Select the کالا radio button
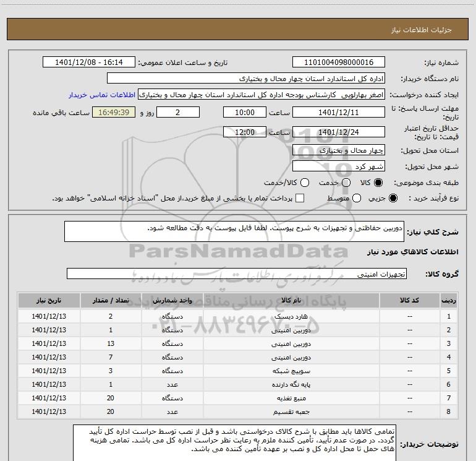The width and height of the screenshot is (476, 461). click(x=378, y=183)
